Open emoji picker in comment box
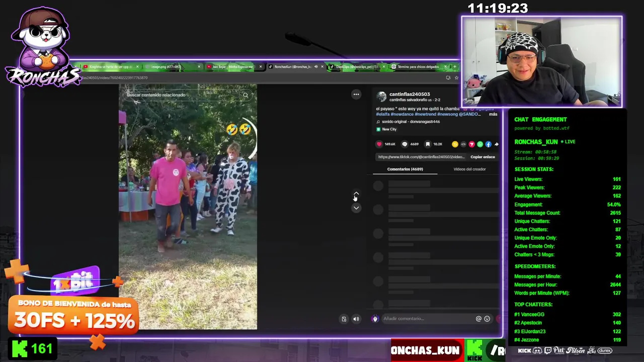The height and width of the screenshot is (362, 644). (487, 319)
